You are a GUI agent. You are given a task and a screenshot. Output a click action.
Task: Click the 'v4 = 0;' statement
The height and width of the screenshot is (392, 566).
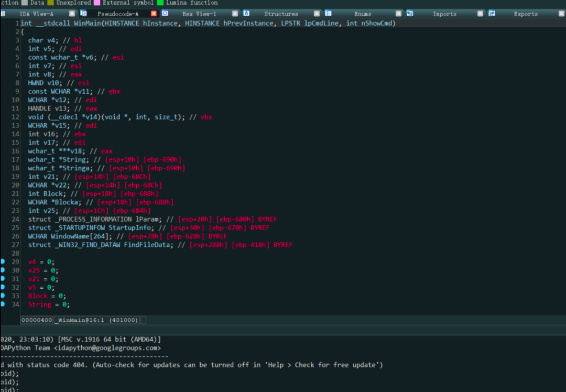(x=41, y=262)
